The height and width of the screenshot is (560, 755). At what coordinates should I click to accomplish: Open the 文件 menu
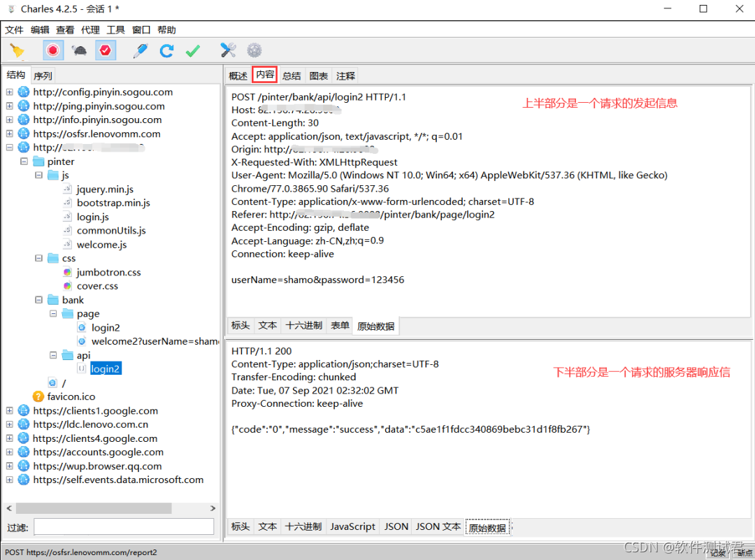[14, 30]
